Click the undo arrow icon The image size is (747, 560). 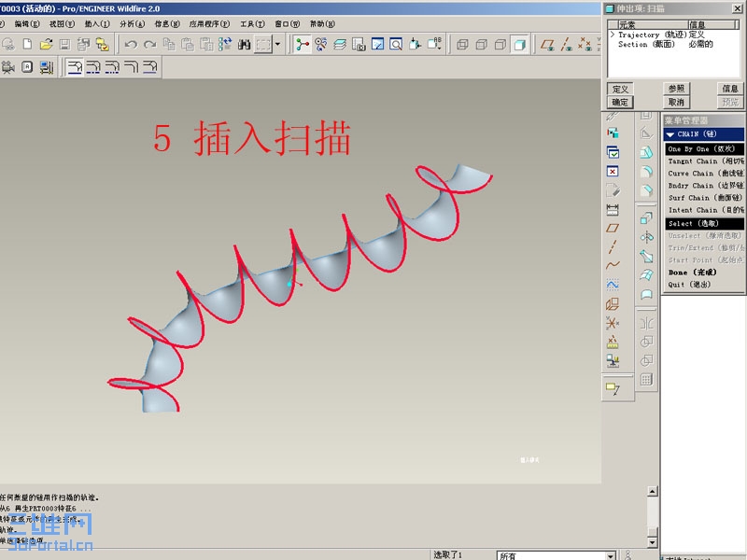[131, 44]
